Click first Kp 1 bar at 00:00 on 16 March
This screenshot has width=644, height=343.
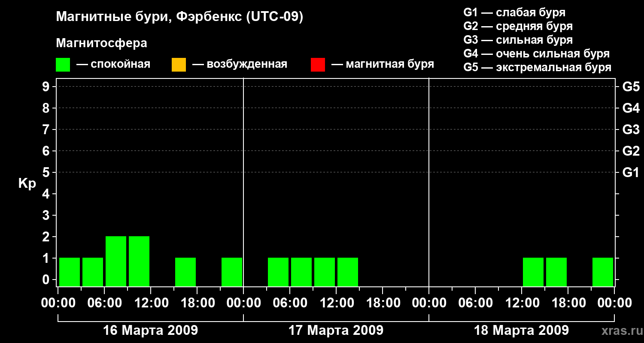(70, 272)
